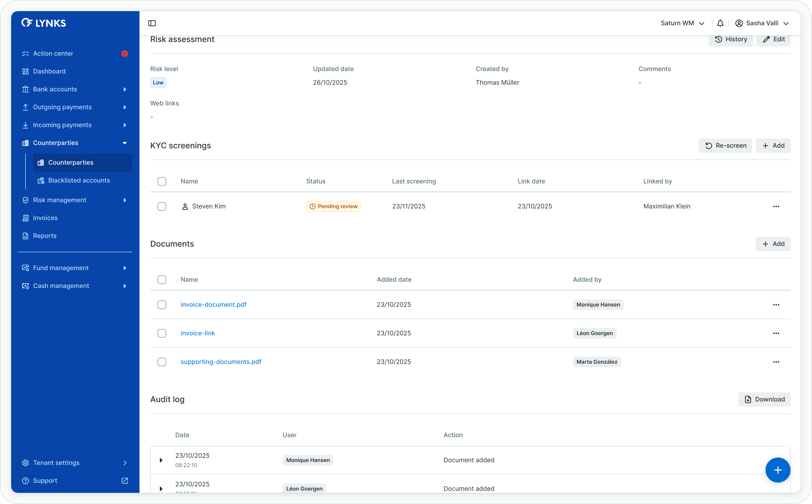Go to Blacklisted accounts in the sidebar
Screen dimensions: 812x504
click(79, 180)
